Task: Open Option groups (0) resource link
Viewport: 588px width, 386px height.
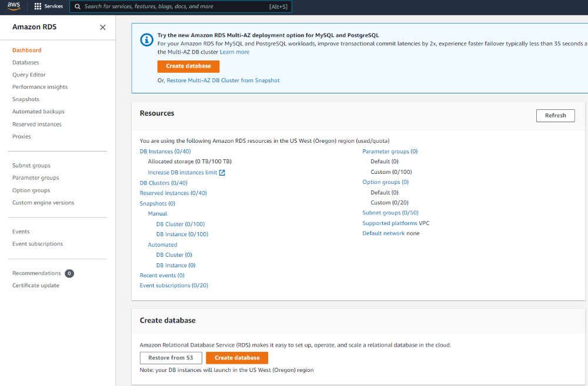Action: [385, 182]
